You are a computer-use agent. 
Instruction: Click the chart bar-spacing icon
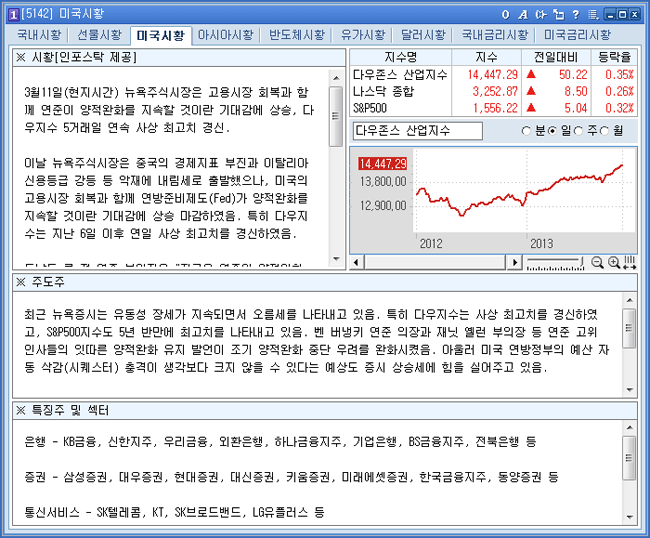pyautogui.click(x=629, y=262)
